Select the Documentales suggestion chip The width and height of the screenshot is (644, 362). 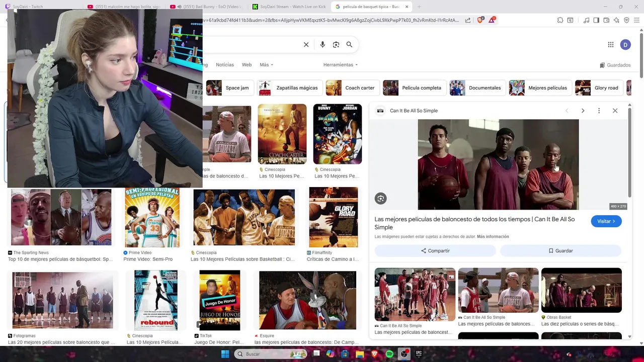(x=477, y=88)
